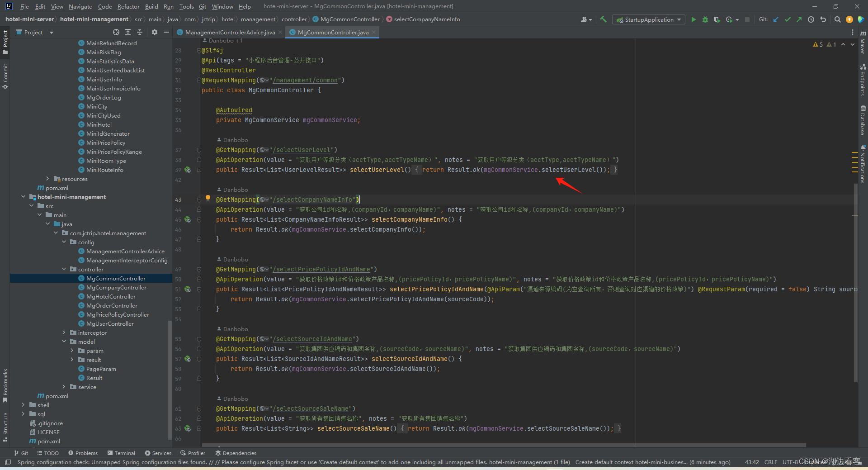Open the Endpoints tool window
868x470 pixels.
pyautogui.click(x=863, y=80)
